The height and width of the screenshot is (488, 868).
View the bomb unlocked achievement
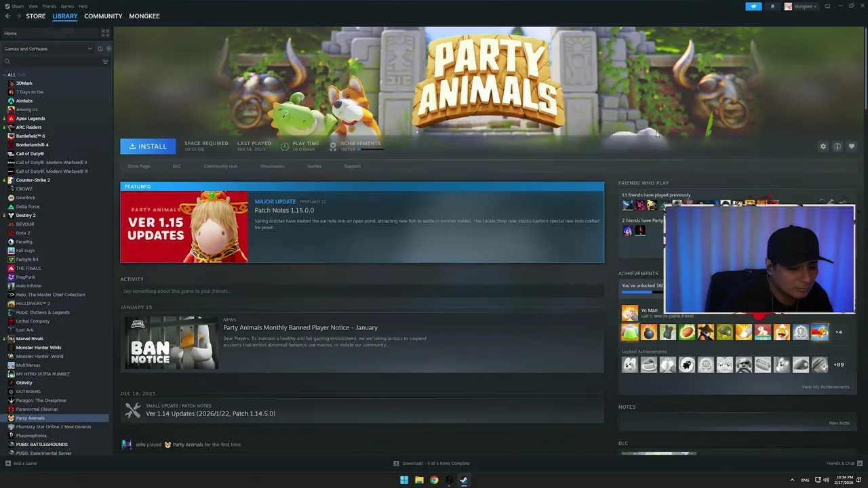(x=649, y=332)
